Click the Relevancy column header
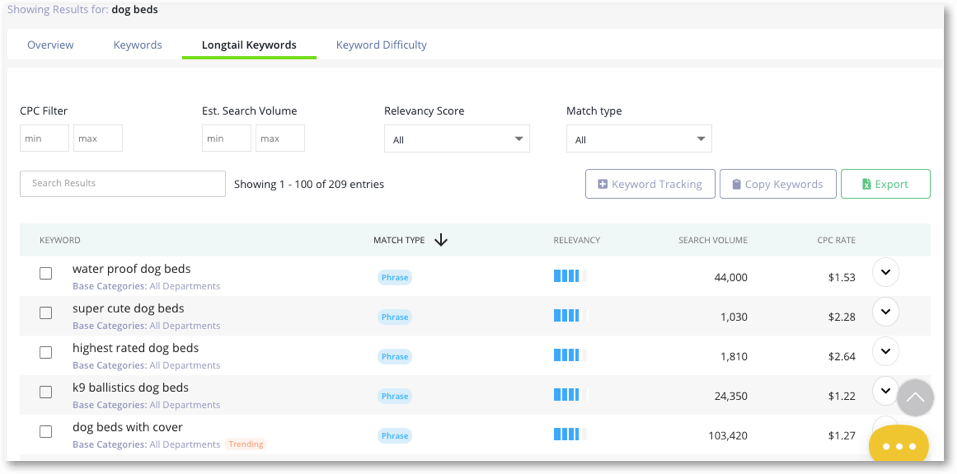957x474 pixels. pyautogui.click(x=577, y=240)
